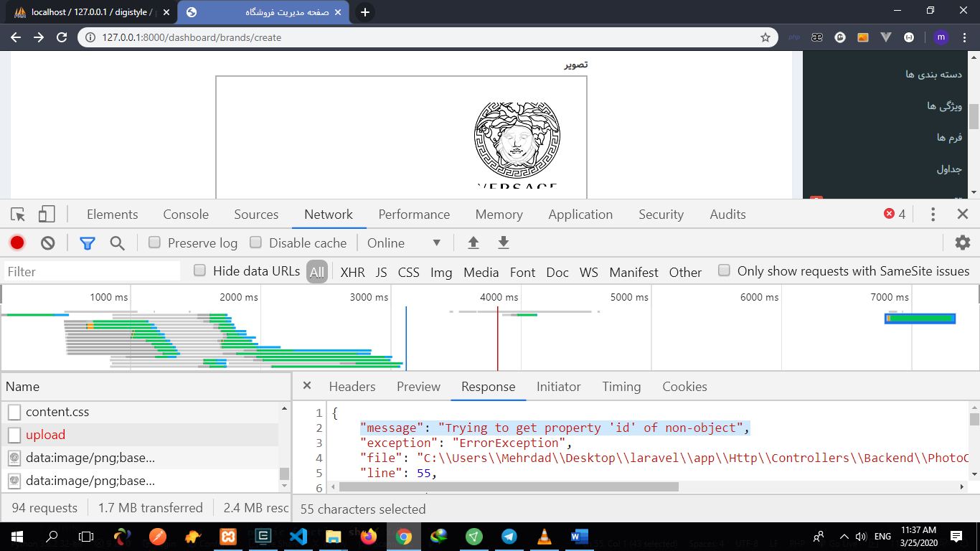Toggle the device toolbar icon
Viewport: 980px width, 551px height.
pos(47,215)
